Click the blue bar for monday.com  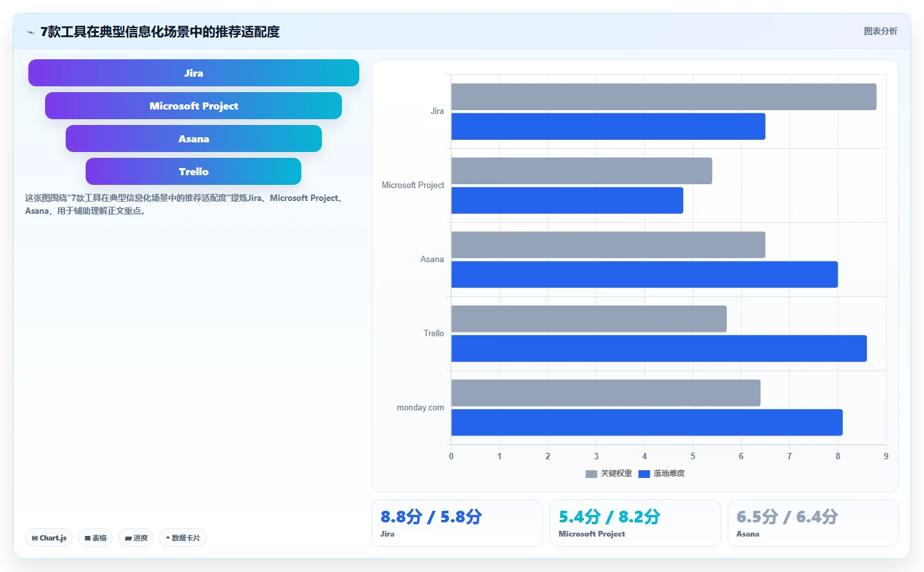point(647,423)
